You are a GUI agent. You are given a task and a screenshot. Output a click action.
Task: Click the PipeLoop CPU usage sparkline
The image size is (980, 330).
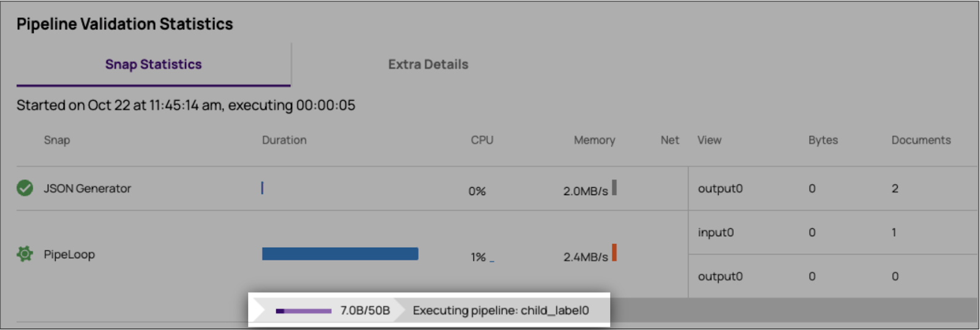(492, 261)
